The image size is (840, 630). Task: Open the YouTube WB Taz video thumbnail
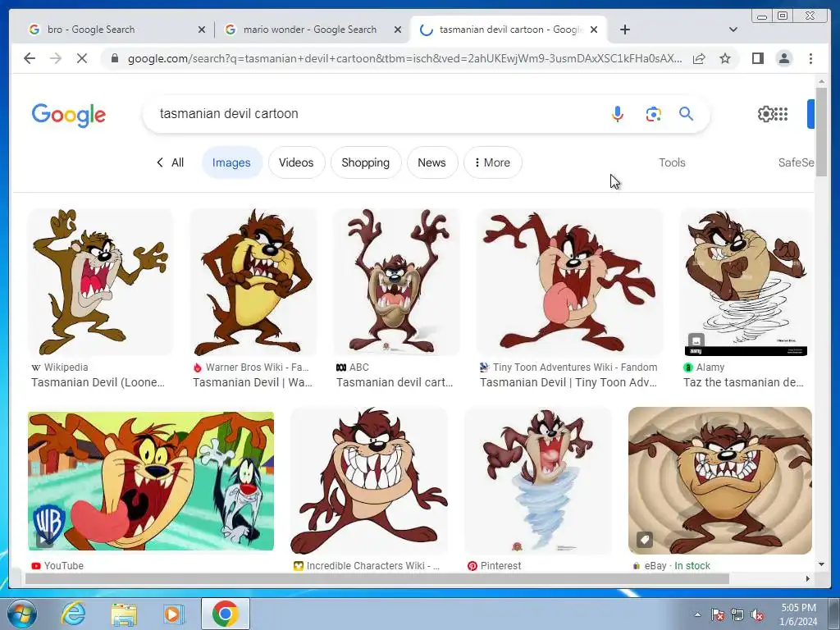(x=151, y=481)
